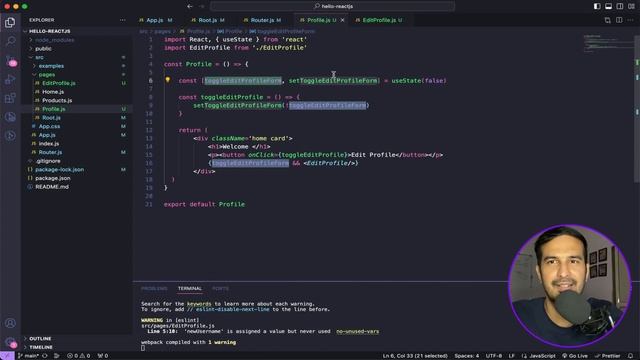Open customize layout icon
The width and height of the screenshot is (640, 360).
[x=631, y=6]
